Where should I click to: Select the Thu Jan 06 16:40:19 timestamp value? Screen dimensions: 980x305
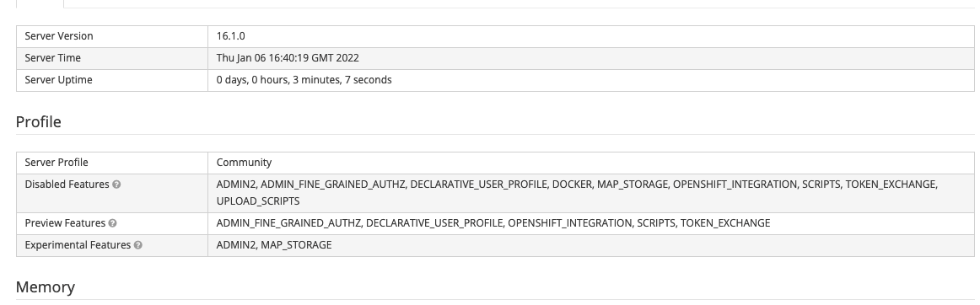[x=288, y=58]
